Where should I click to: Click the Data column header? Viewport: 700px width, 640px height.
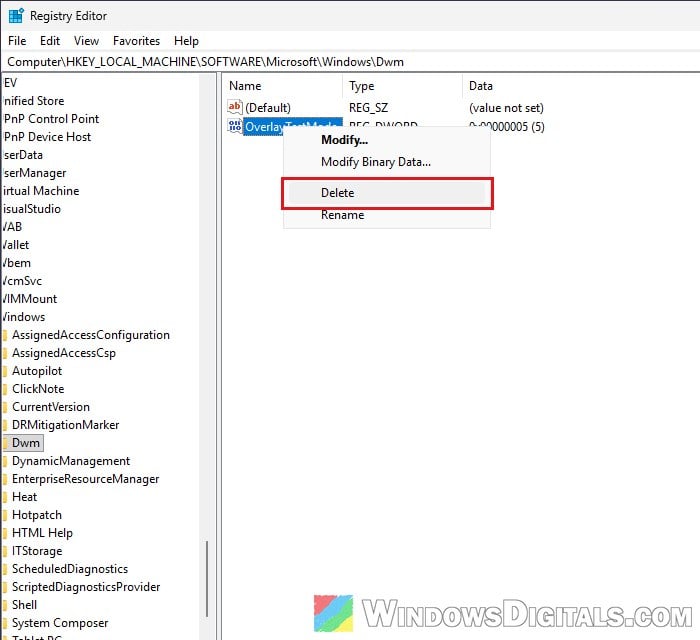coord(481,86)
